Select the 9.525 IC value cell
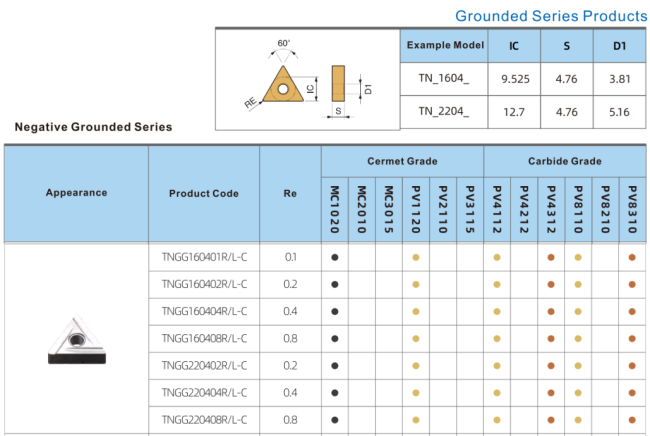Screen dimensions: 650x436 514,79
